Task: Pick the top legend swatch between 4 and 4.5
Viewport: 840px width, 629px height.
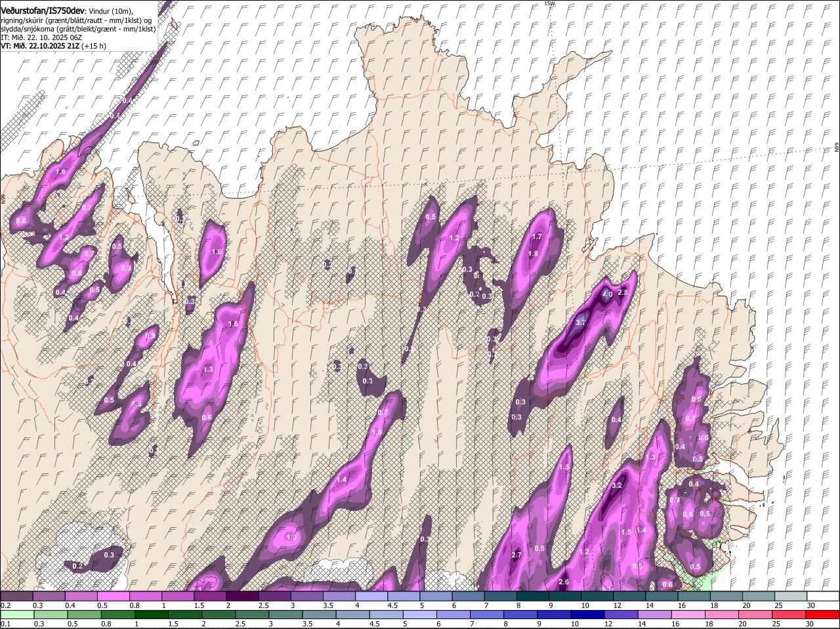Action: (371, 596)
